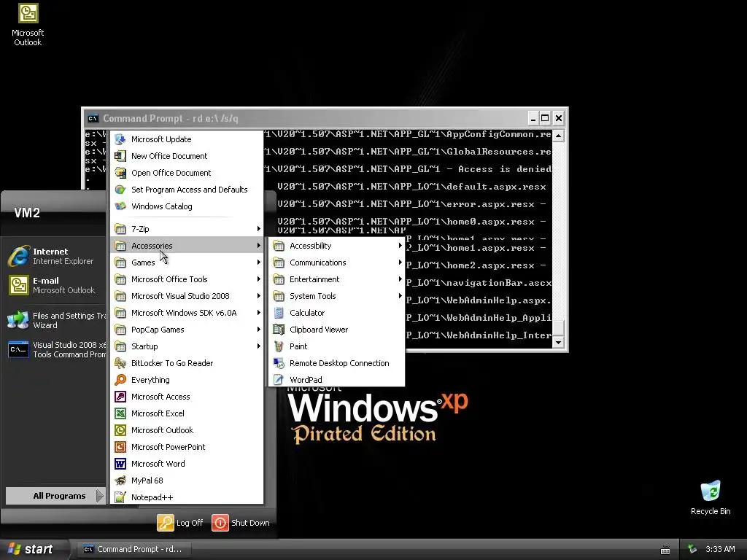Screen dimensions: 747x560
Task: Click the Microsoft Word icon
Action: 120,463
